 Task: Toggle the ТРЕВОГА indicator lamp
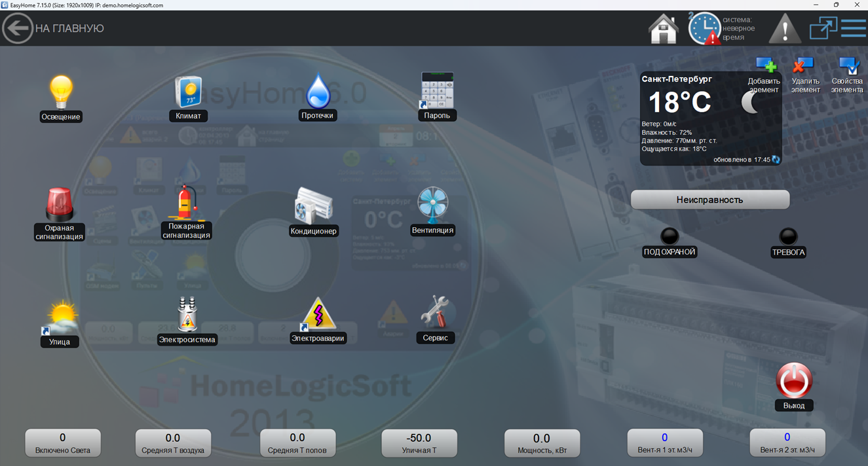(788, 236)
